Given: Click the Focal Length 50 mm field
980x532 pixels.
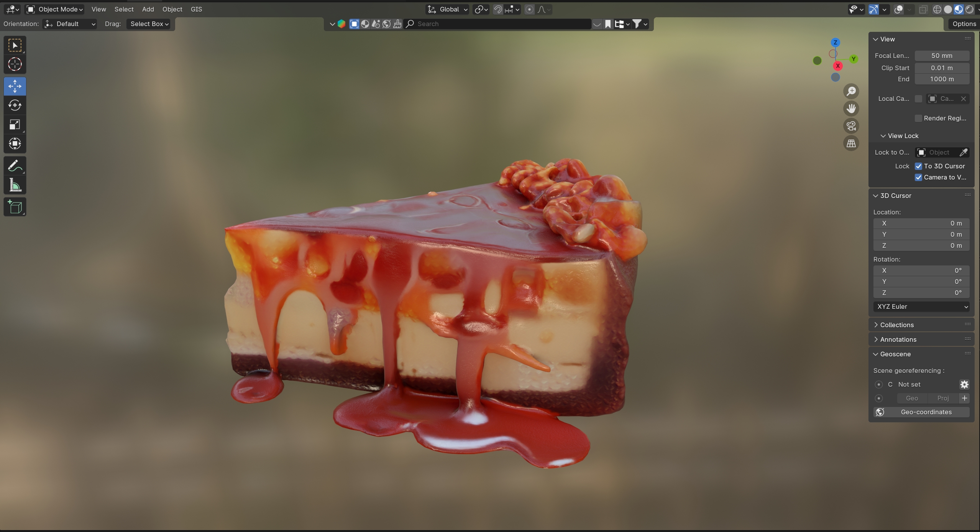Looking at the screenshot, I should [941, 56].
